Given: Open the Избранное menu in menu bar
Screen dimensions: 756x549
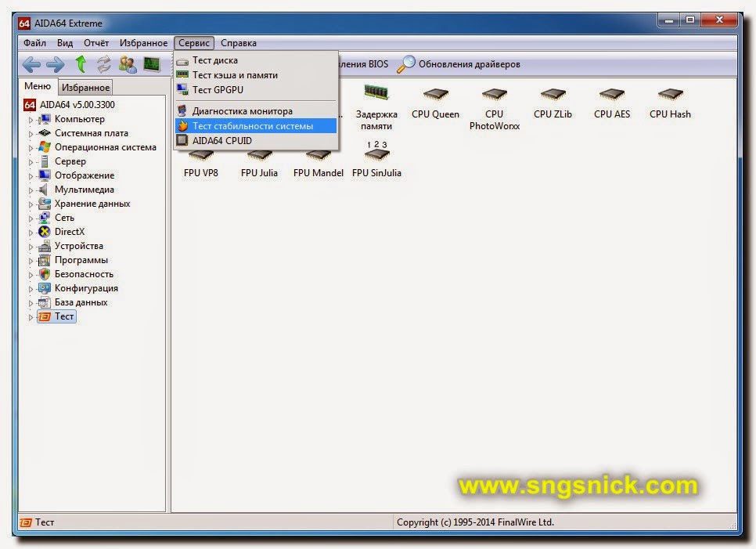Looking at the screenshot, I should point(143,43).
